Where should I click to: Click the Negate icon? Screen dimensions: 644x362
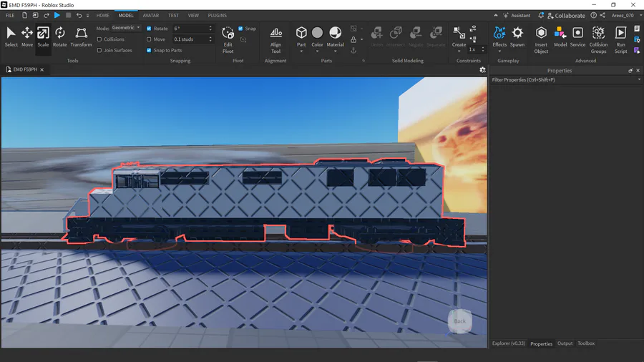point(416,37)
